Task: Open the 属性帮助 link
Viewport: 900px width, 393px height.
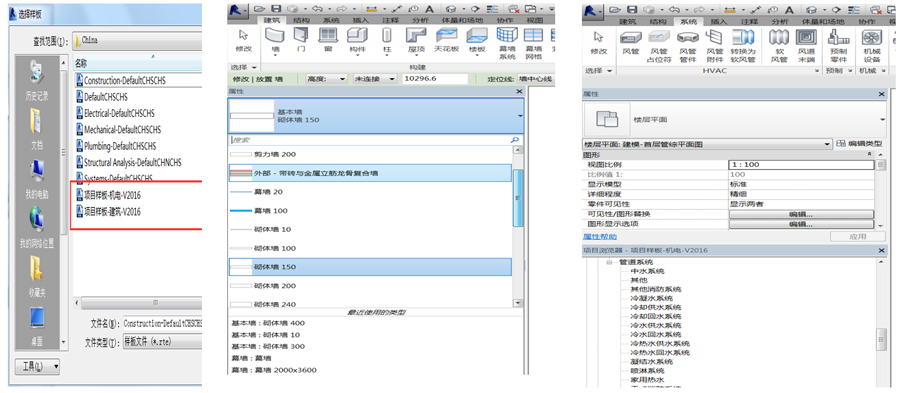Action: click(600, 236)
